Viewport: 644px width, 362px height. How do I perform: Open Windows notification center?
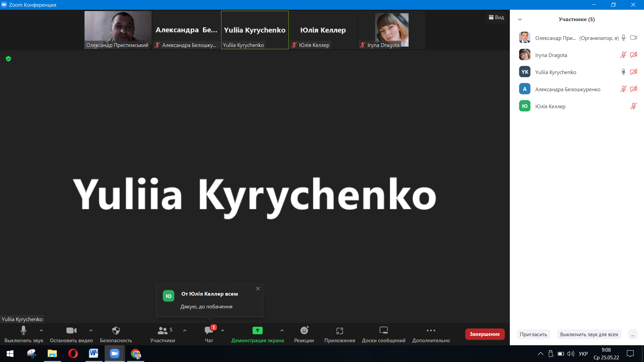pyautogui.click(x=630, y=354)
